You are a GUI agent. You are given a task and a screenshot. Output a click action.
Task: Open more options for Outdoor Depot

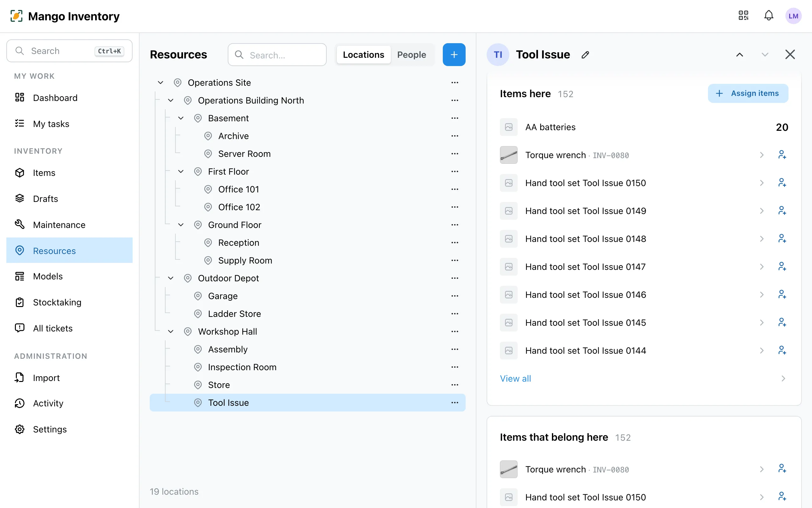point(455,278)
